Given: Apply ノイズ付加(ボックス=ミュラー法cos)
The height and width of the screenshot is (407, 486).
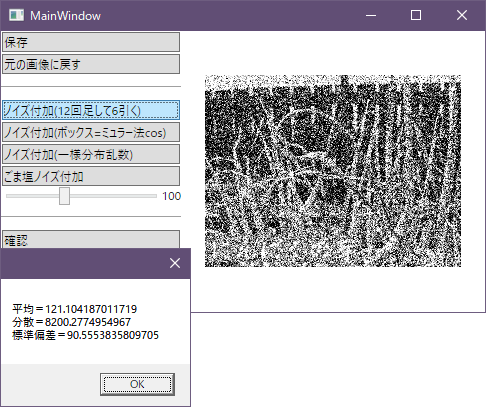Looking at the screenshot, I should click(91, 132).
